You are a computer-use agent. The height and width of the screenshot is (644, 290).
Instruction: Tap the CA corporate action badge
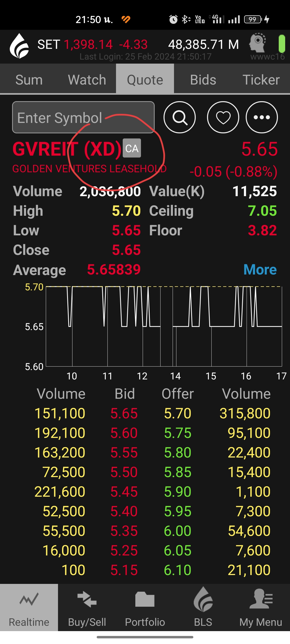coord(132,148)
